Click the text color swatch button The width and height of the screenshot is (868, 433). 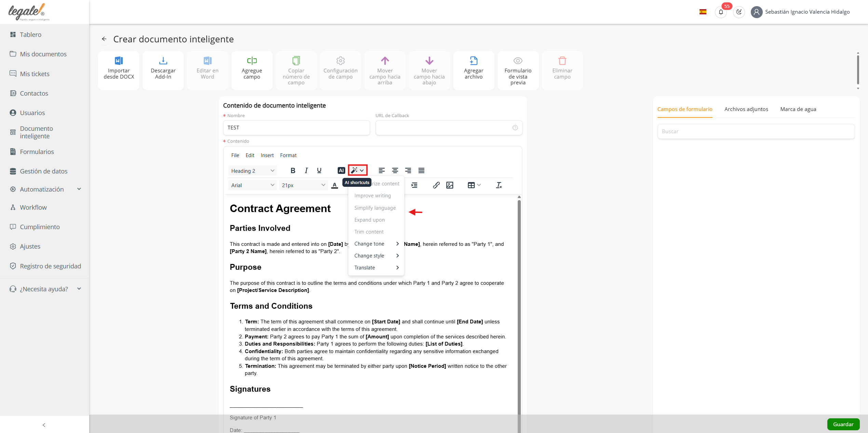(x=335, y=185)
